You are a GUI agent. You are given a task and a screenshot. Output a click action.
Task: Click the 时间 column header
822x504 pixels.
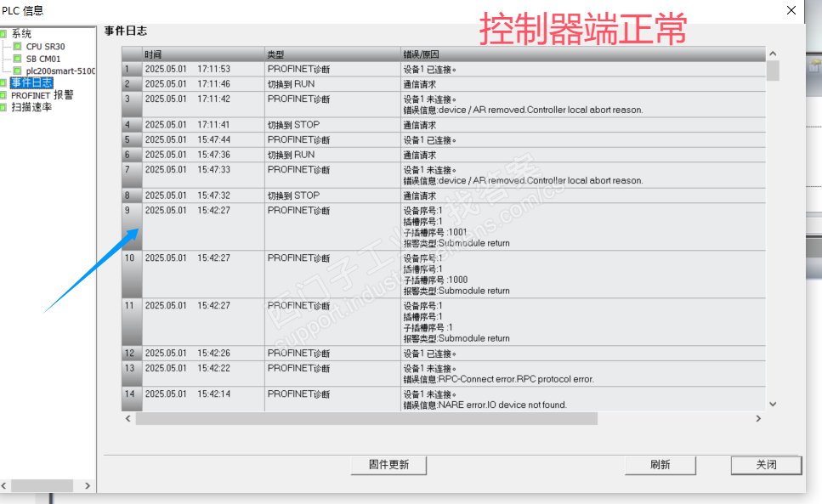tap(203, 54)
